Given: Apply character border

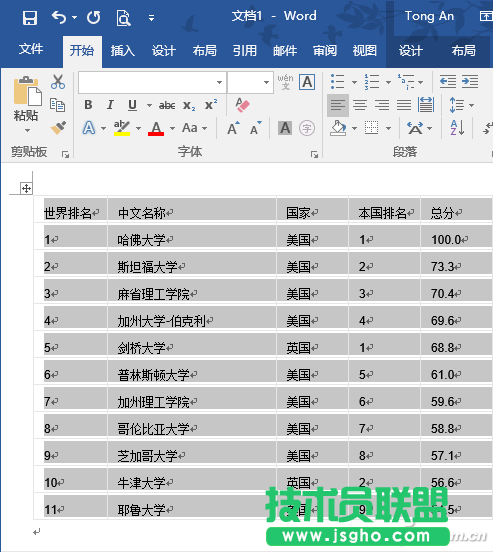Looking at the screenshot, I should click(x=307, y=82).
